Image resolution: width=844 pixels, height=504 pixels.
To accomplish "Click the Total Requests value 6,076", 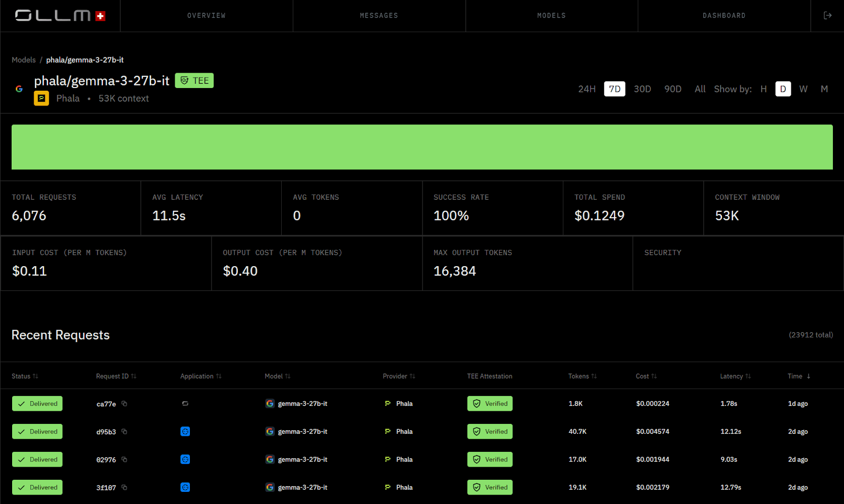I will coord(29,216).
